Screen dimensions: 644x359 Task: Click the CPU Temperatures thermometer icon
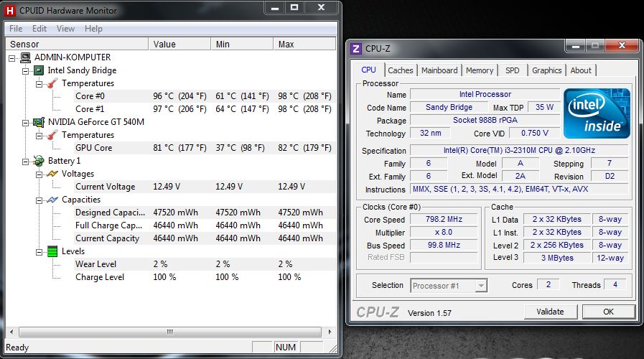52,83
